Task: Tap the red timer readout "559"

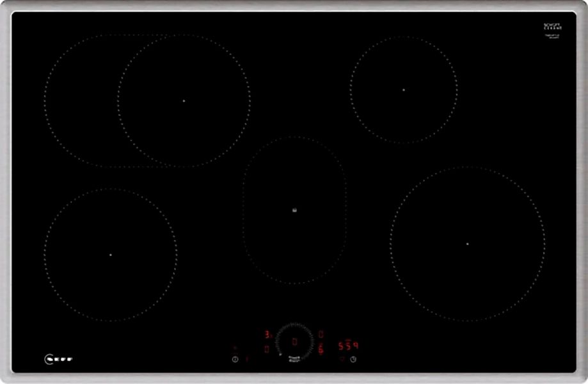Action: tap(348, 346)
